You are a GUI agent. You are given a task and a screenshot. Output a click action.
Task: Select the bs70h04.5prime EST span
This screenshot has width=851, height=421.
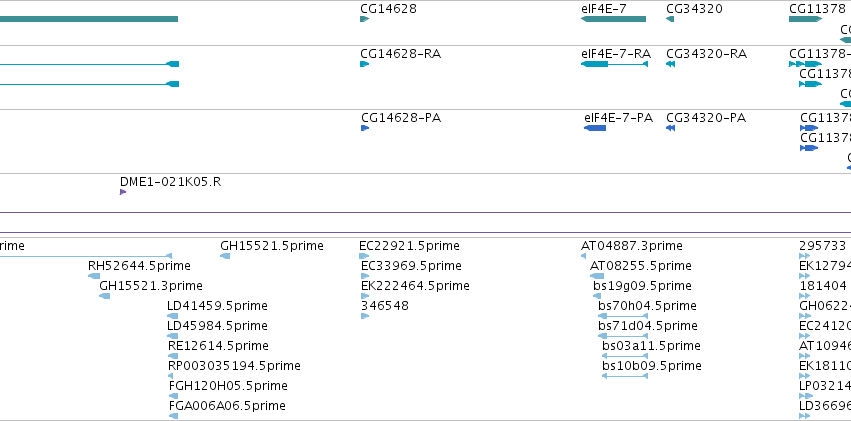point(623,316)
